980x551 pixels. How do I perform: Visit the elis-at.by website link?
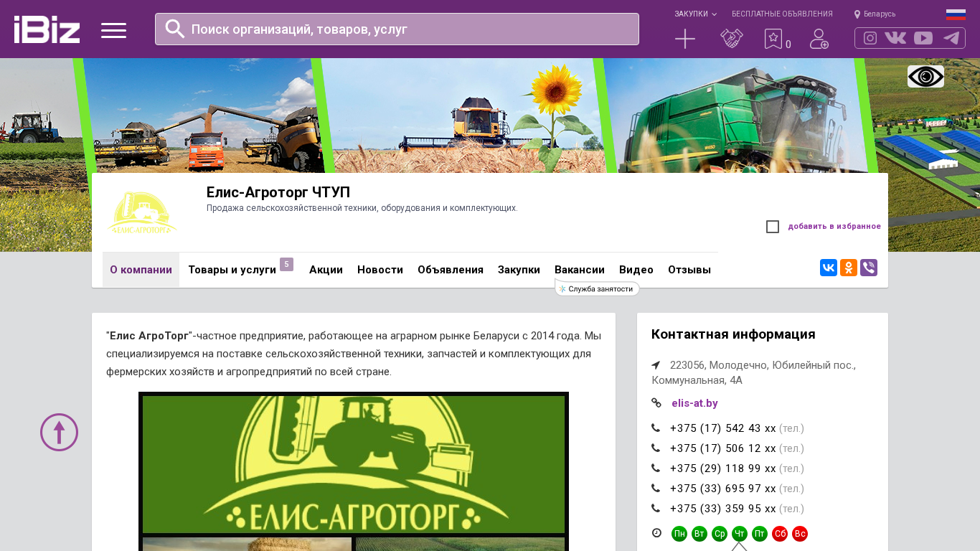click(x=694, y=403)
